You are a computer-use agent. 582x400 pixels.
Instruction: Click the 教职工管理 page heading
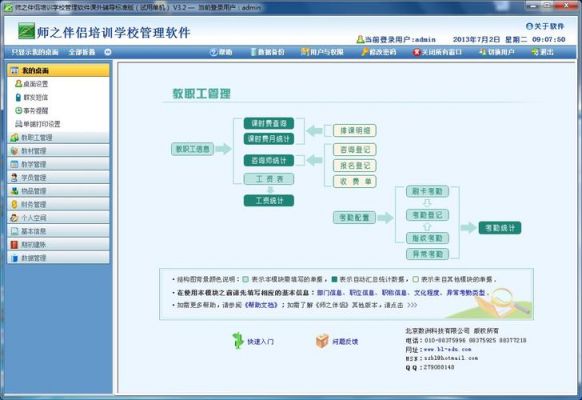(202, 94)
